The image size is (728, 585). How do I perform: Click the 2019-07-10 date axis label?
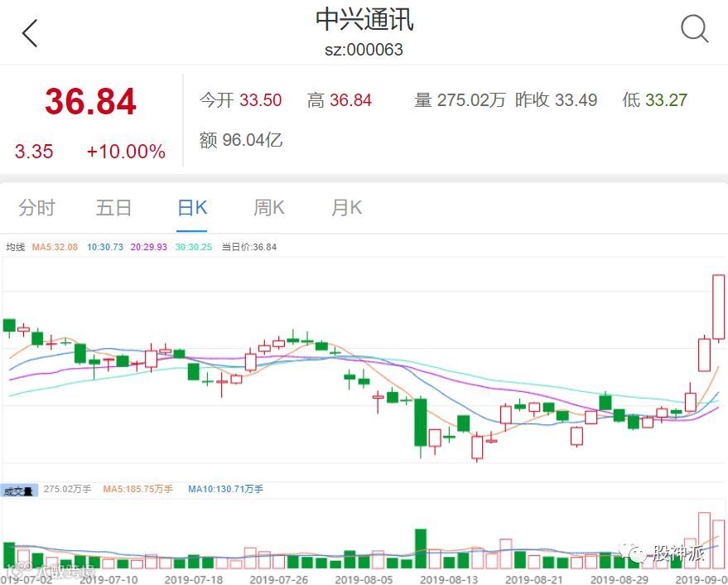tap(108, 579)
